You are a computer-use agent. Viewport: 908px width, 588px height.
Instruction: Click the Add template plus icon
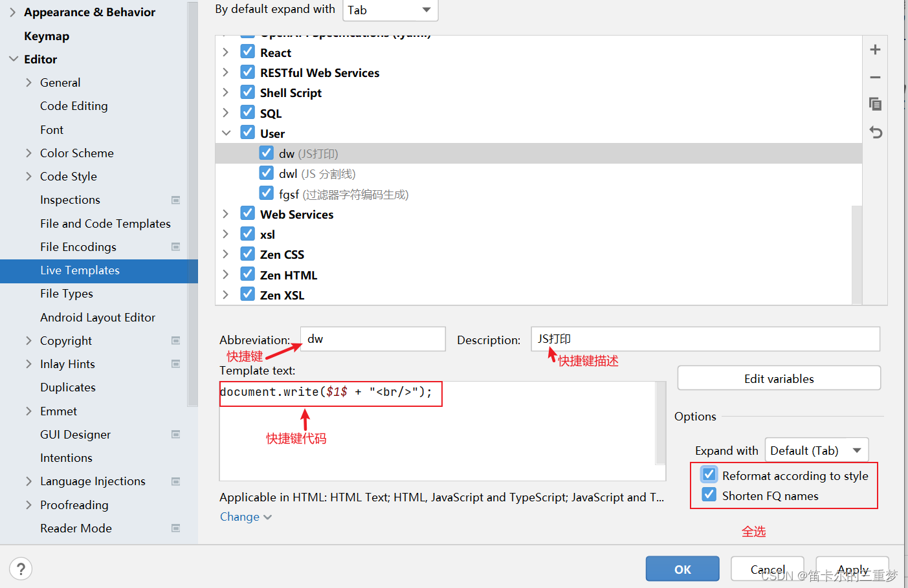(x=875, y=50)
